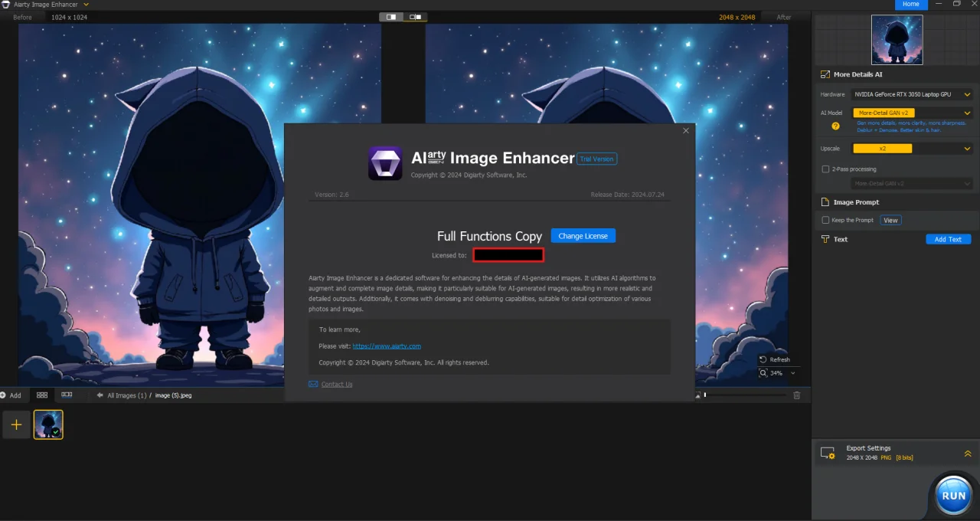Screen dimensions: 980x521
Task: Adjust the thumbnail size slider
Action: pyautogui.click(x=744, y=395)
